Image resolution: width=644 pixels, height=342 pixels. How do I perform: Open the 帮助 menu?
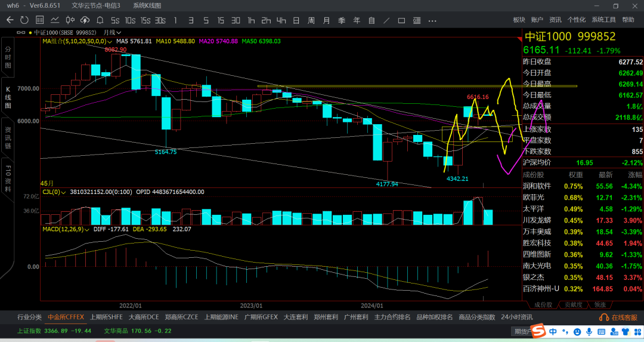(x=628, y=20)
